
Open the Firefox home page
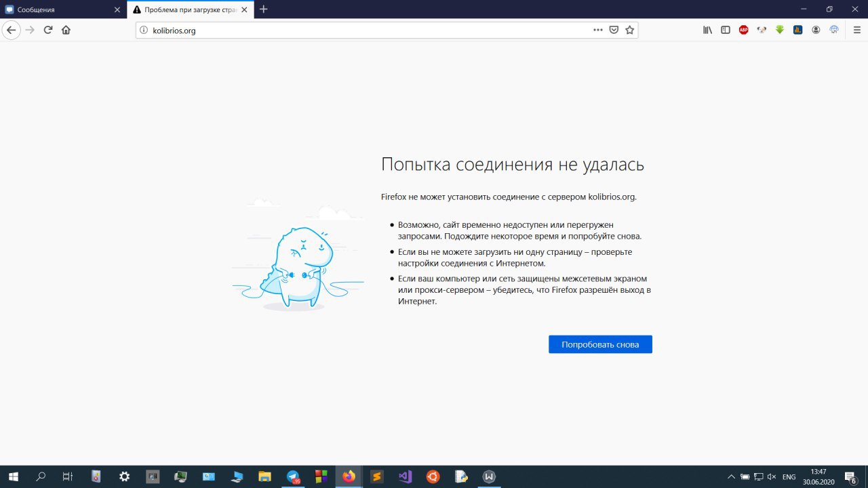(66, 30)
